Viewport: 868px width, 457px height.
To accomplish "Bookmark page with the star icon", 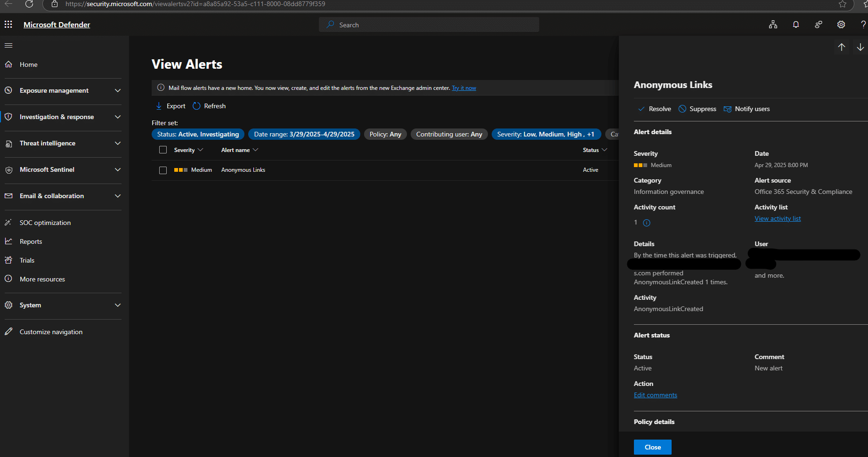I will click(843, 4).
